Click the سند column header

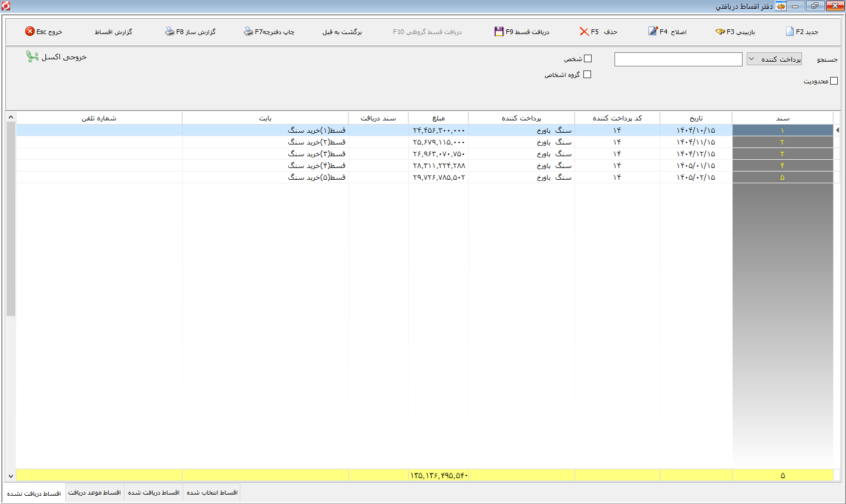[783, 118]
